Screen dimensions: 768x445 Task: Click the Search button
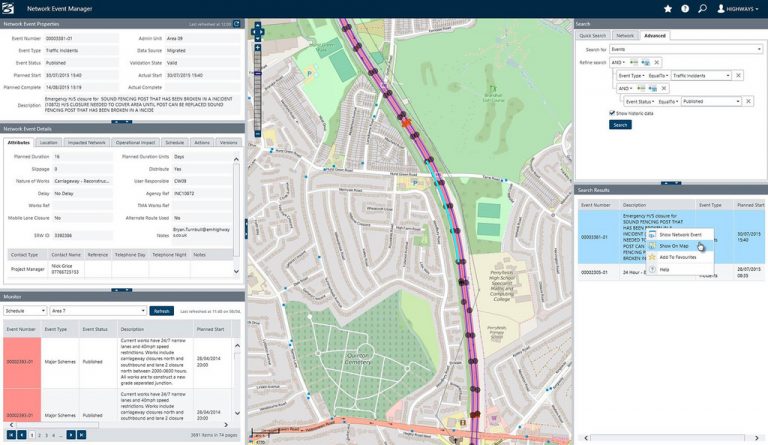pyautogui.click(x=620, y=125)
